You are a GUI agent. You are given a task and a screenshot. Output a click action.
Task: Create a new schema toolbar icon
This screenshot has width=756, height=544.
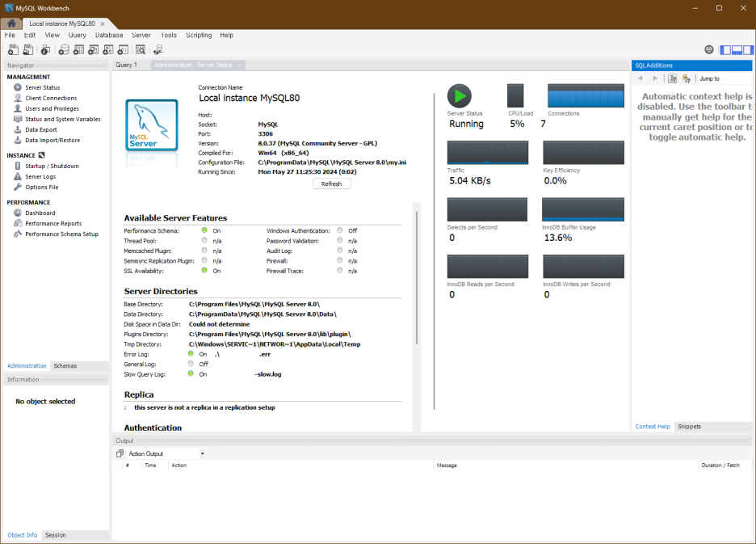(x=64, y=49)
